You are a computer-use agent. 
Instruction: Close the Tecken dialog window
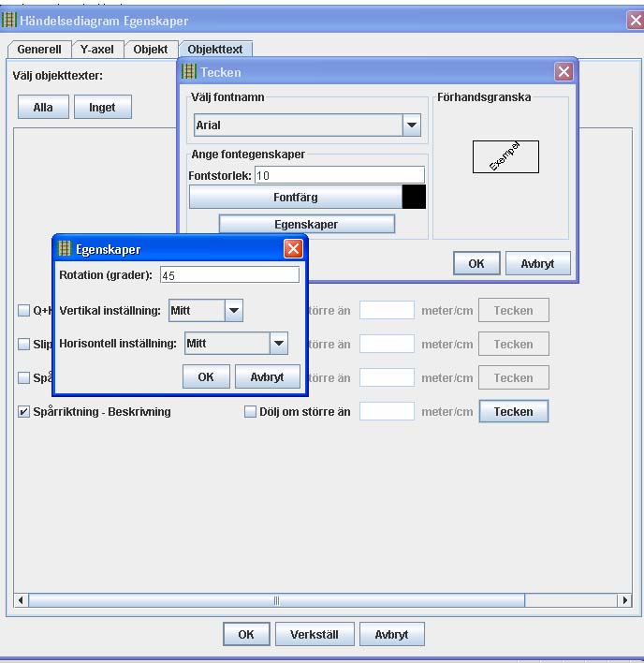[563, 71]
